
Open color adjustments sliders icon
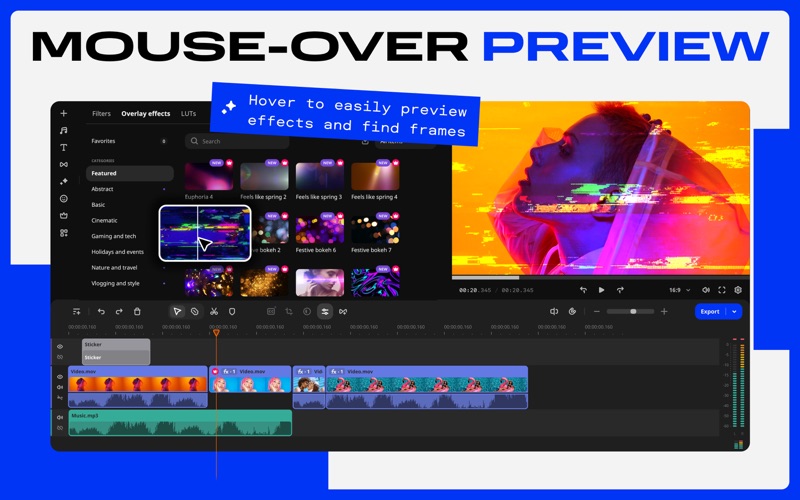pyautogui.click(x=325, y=311)
